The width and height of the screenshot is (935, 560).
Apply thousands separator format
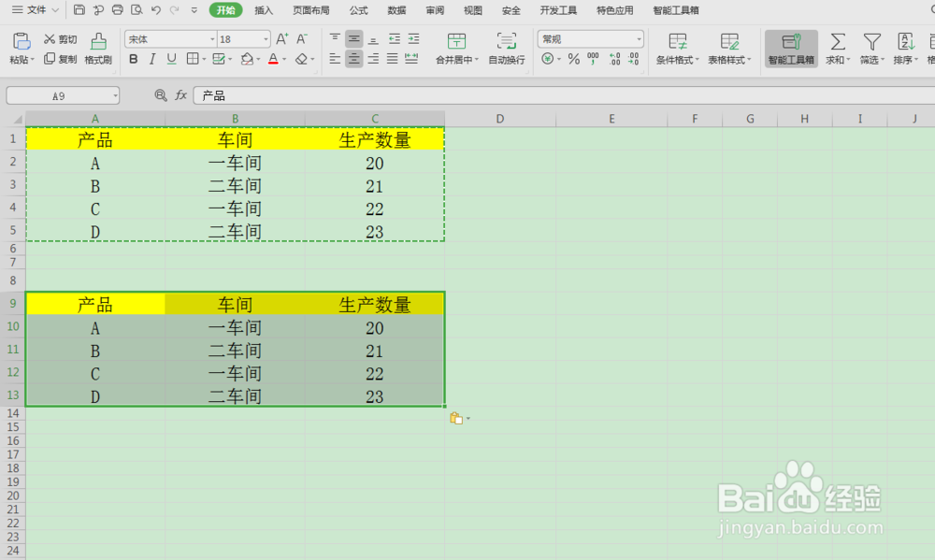coord(594,59)
